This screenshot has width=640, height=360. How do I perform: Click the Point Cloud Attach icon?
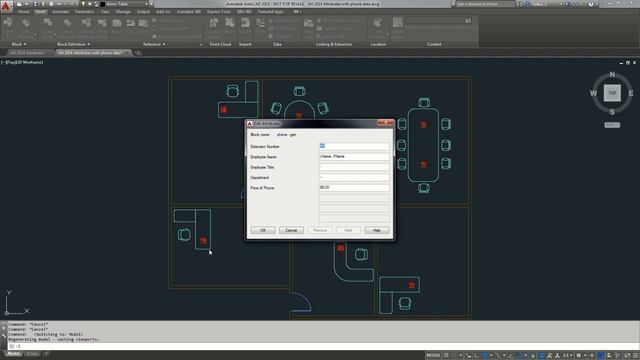click(x=213, y=22)
